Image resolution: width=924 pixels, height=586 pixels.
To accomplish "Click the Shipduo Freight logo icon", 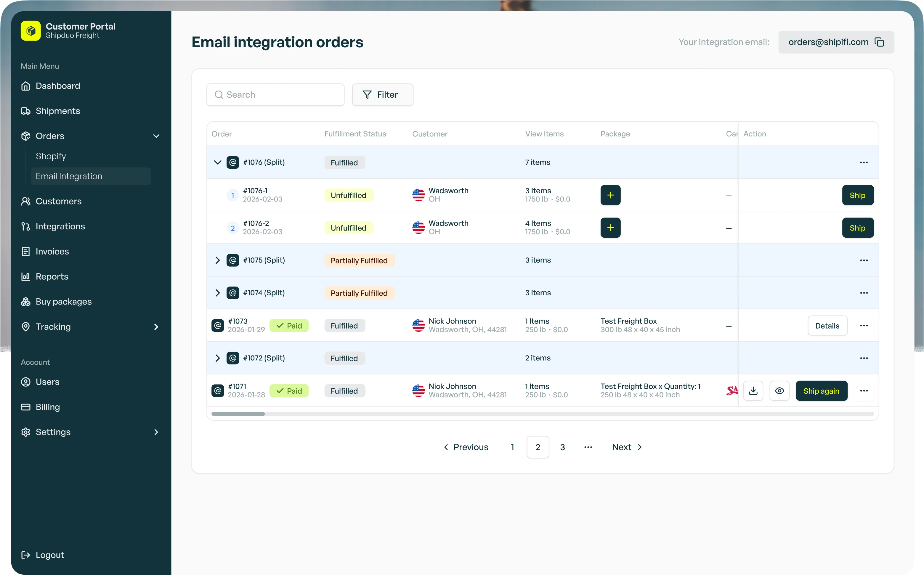I will [x=31, y=31].
